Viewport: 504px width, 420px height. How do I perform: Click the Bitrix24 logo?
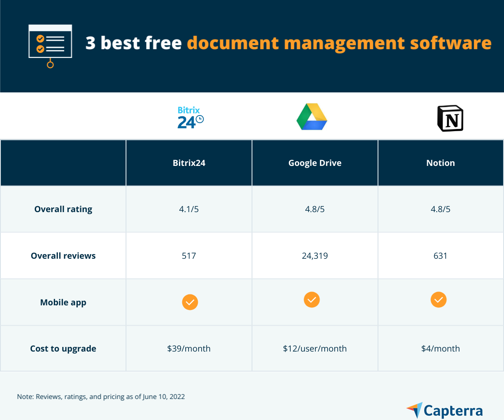[191, 117]
